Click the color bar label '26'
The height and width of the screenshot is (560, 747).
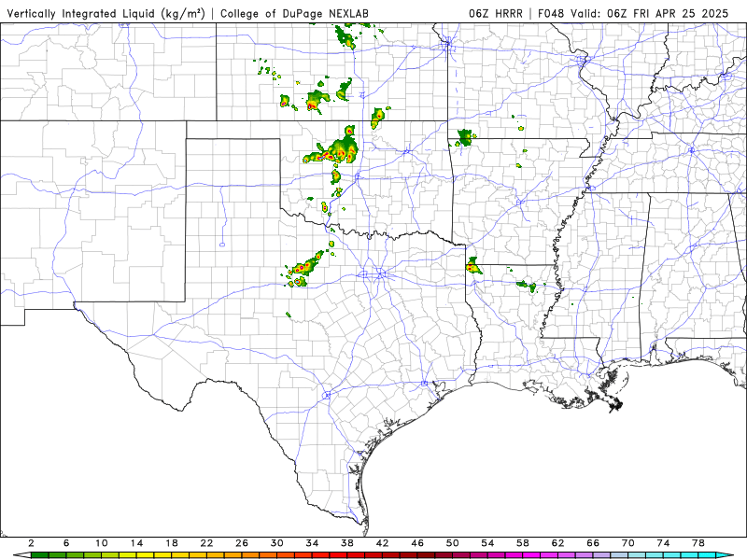(x=242, y=543)
